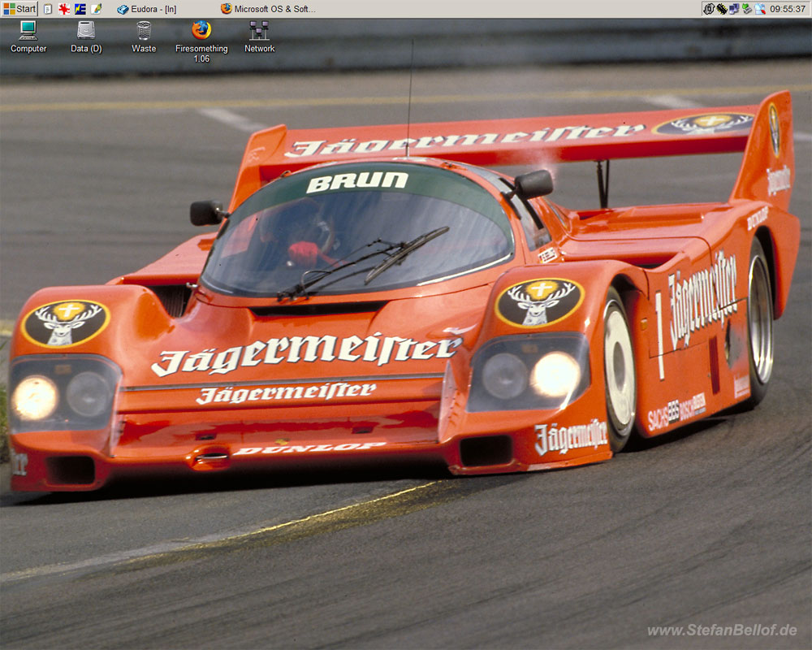This screenshot has width=812, height=650.
Task: Select the Network desktop icon
Action: click(259, 31)
